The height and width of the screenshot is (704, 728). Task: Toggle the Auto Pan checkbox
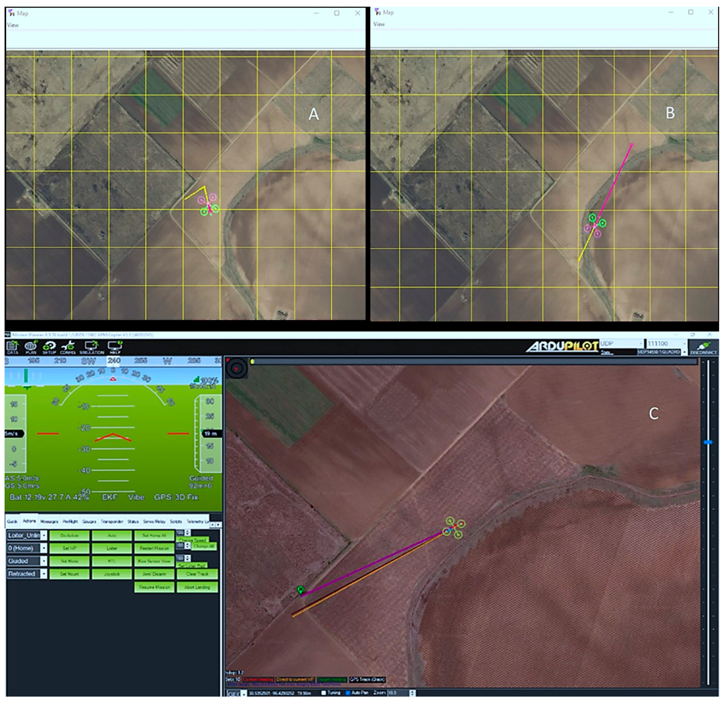click(x=348, y=693)
